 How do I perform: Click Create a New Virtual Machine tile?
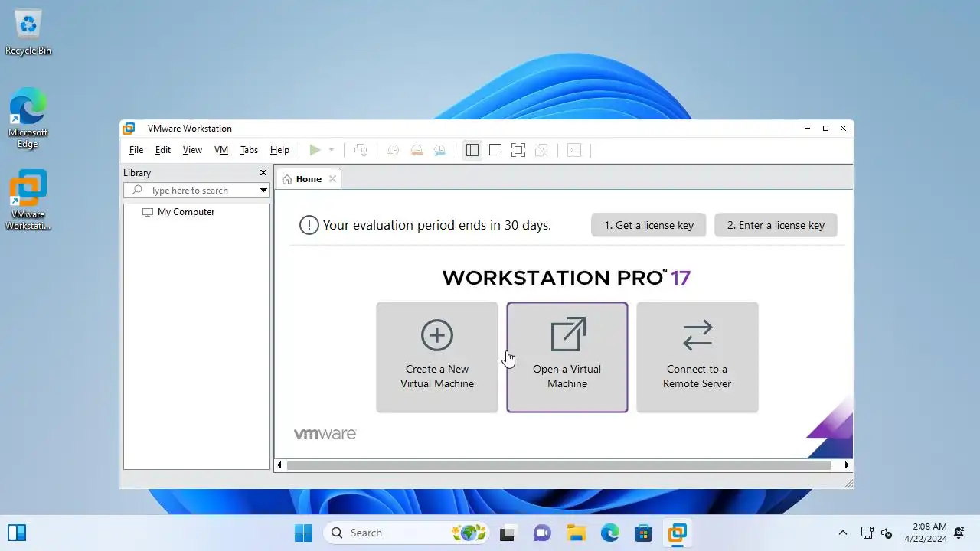437,357
